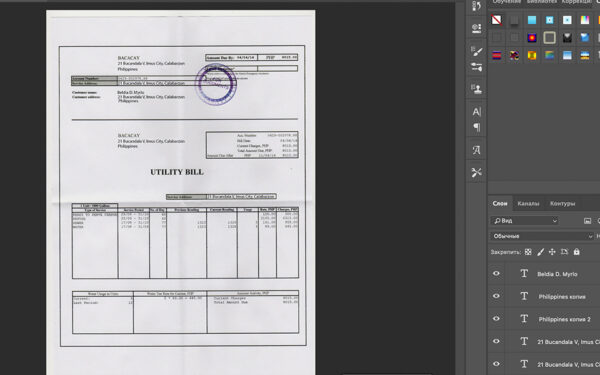Open the History panel icon
This screenshot has height=375, width=600.
476,7
